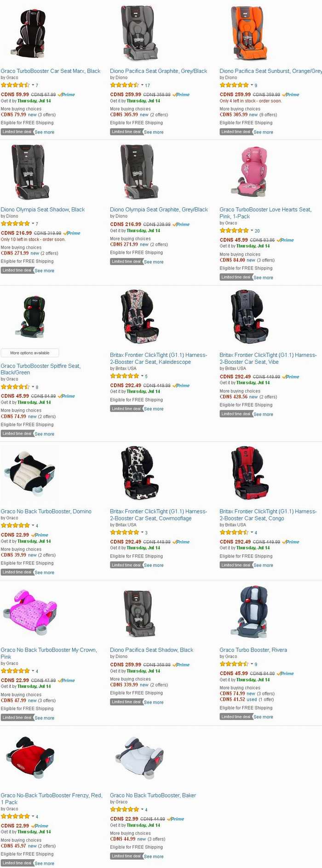
Task: Click the orange Diono Pacifica Sunburst seat image
Action: point(249,33)
